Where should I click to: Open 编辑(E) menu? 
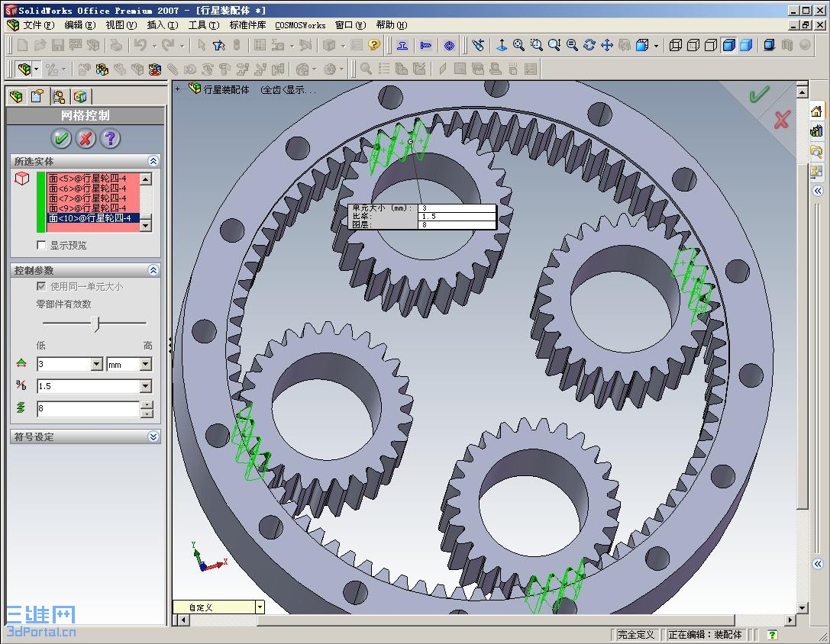pos(80,25)
